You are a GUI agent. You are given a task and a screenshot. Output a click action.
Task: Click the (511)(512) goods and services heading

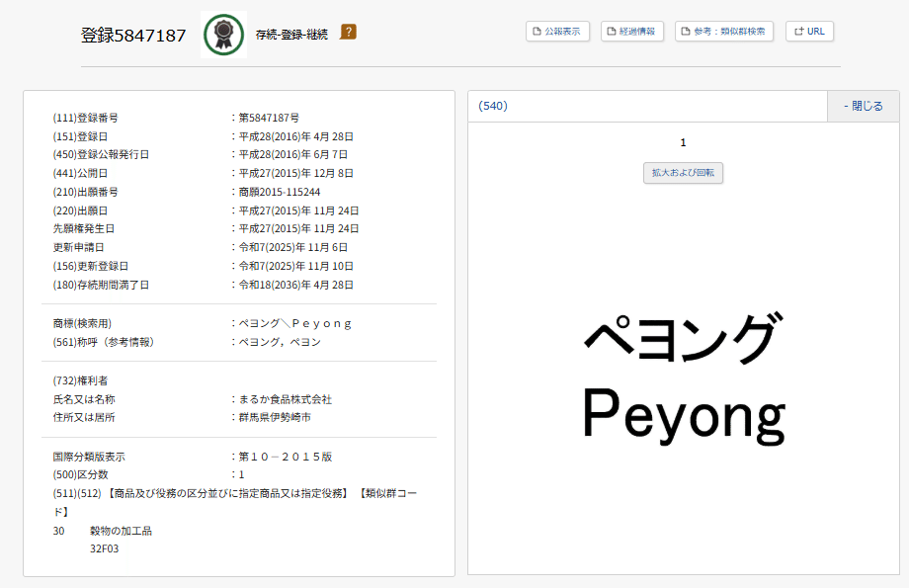235,503
